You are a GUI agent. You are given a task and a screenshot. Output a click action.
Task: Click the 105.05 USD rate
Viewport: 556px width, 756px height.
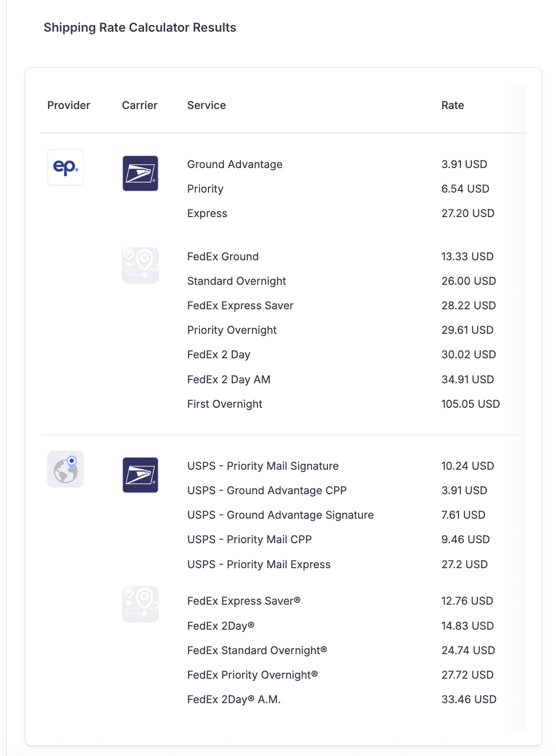[x=471, y=404]
